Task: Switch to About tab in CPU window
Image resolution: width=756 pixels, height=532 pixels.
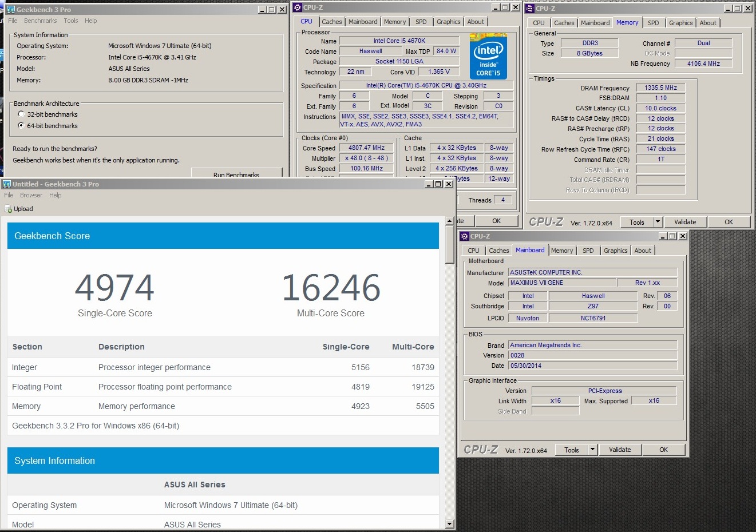Action: click(476, 22)
